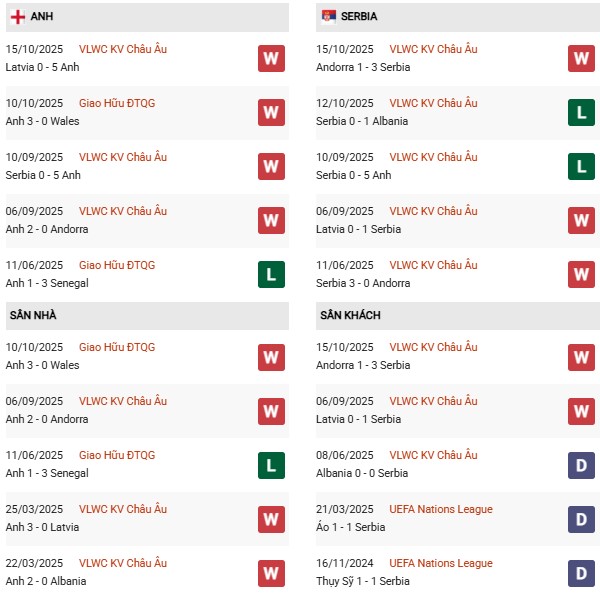Click W badge for Anh 2 - 0 Albania
The height and width of the screenshot is (593, 600).
click(271, 572)
